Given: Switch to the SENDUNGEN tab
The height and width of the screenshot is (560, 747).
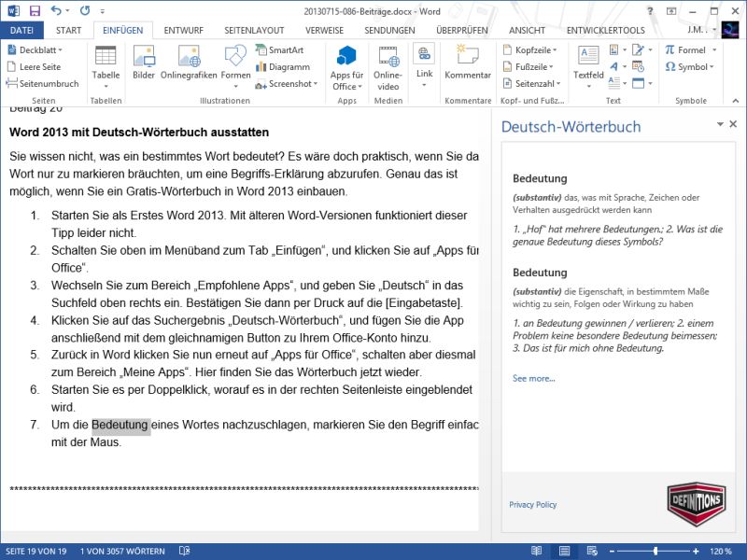Looking at the screenshot, I should pos(389,30).
